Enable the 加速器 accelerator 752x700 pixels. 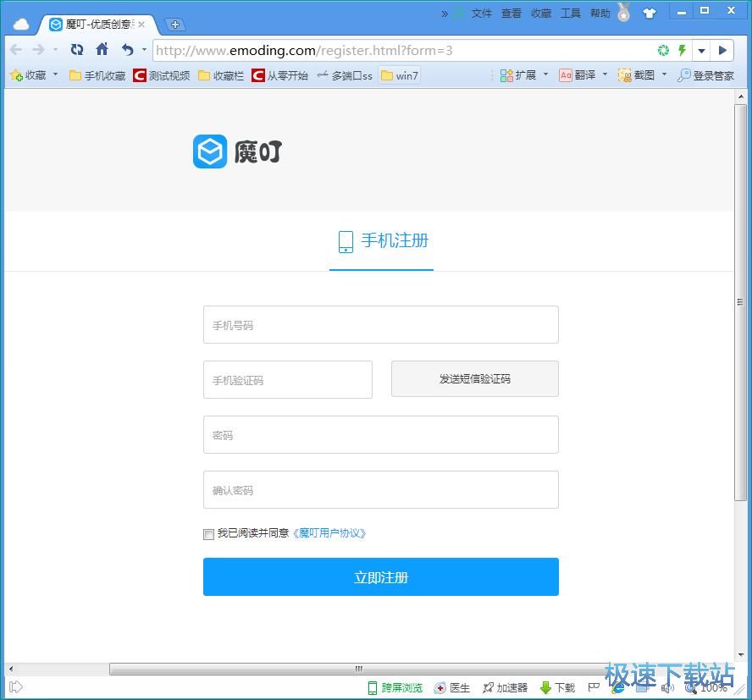(505, 687)
